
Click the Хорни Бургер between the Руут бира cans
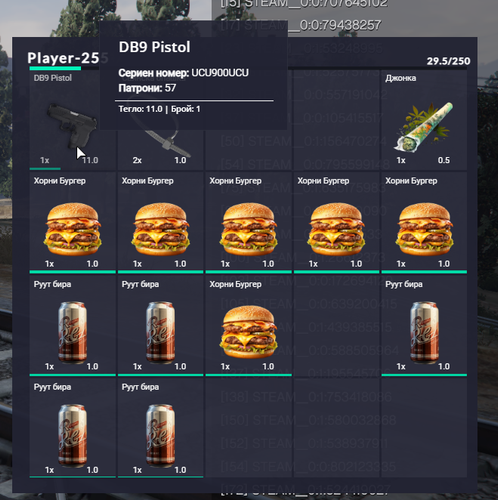coord(248,326)
